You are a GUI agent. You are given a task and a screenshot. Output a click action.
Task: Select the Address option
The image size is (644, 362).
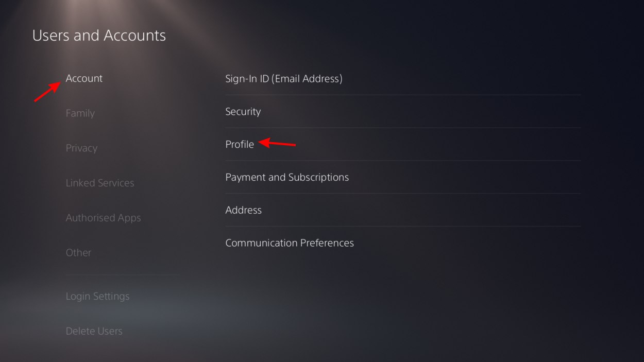point(243,210)
